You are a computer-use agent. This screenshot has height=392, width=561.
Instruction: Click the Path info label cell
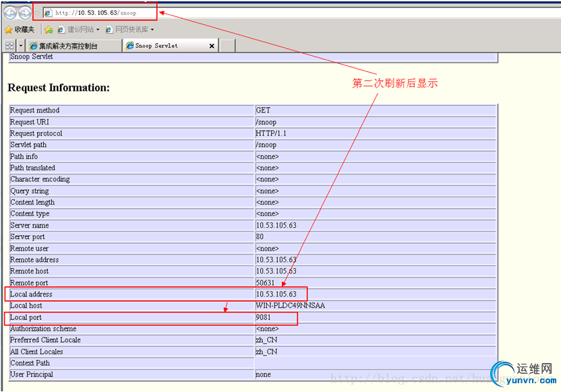click(x=131, y=156)
